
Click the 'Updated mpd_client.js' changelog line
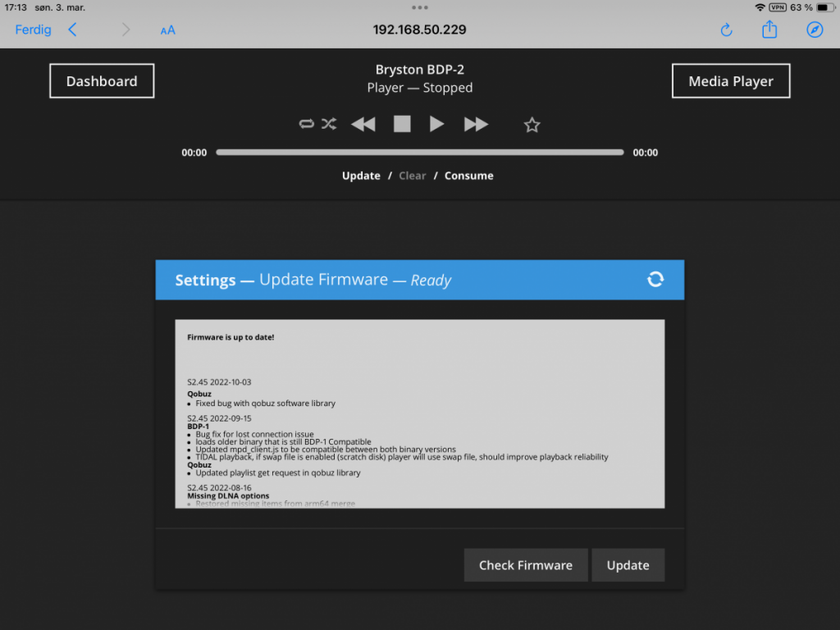coord(326,450)
